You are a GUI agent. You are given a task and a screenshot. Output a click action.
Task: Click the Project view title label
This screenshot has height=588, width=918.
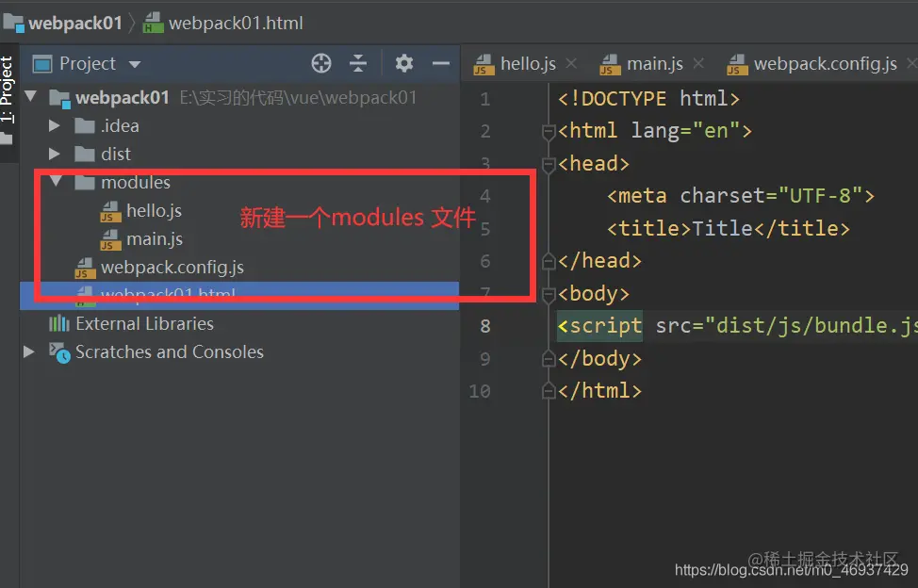[88, 63]
